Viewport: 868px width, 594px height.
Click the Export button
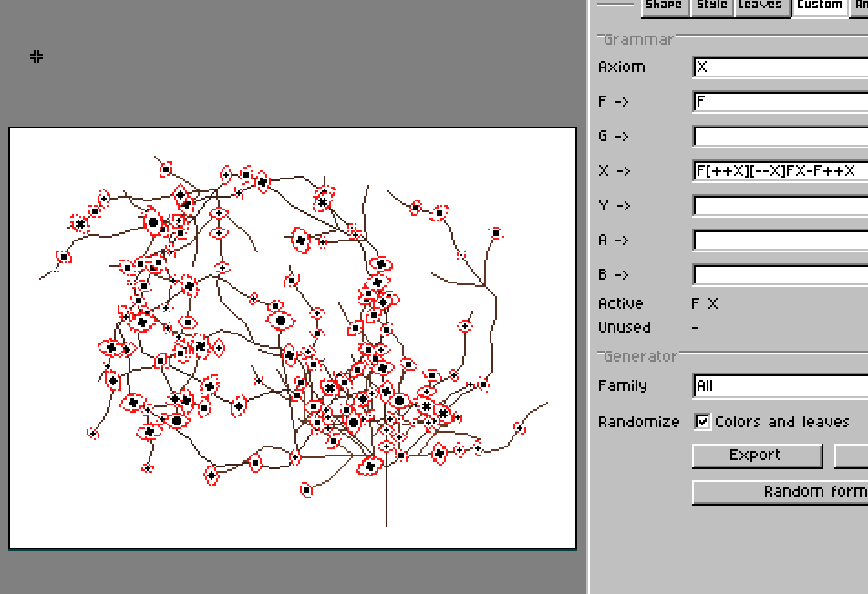tap(757, 456)
